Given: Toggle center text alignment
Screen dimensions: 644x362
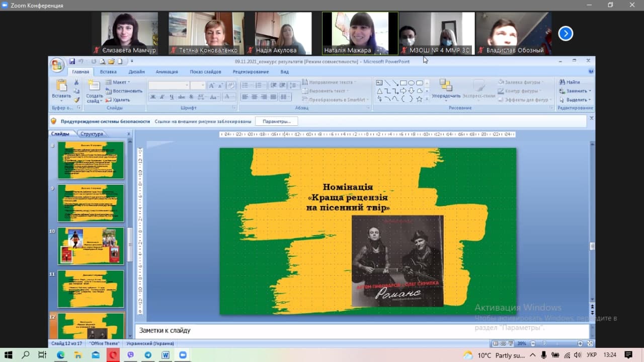Looking at the screenshot, I should click(255, 97).
